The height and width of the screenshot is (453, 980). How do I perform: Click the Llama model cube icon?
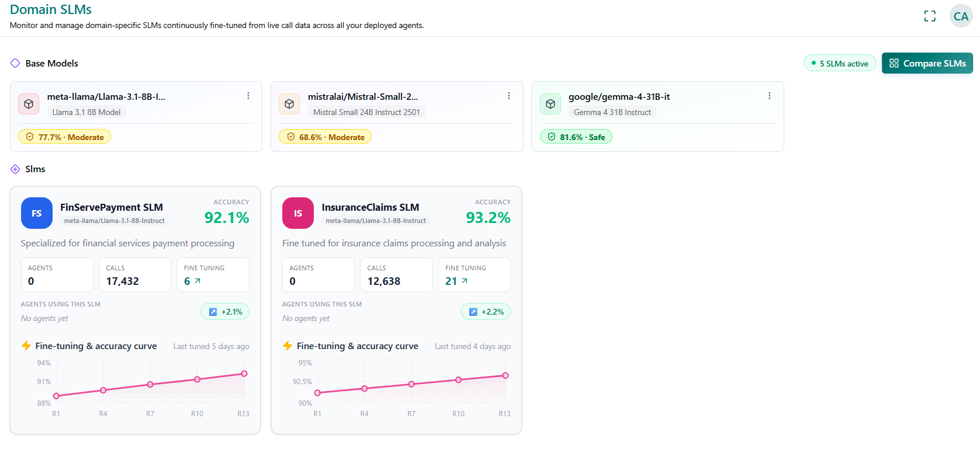click(x=29, y=104)
